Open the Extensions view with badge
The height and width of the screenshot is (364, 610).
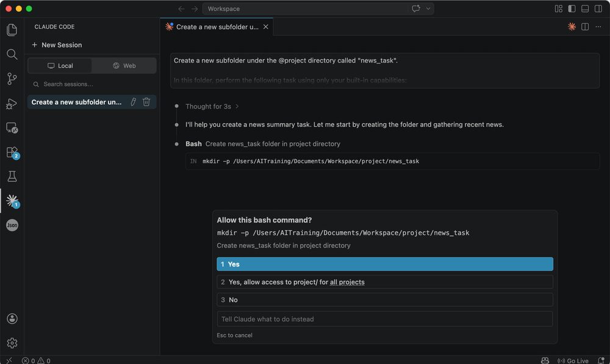(12, 152)
